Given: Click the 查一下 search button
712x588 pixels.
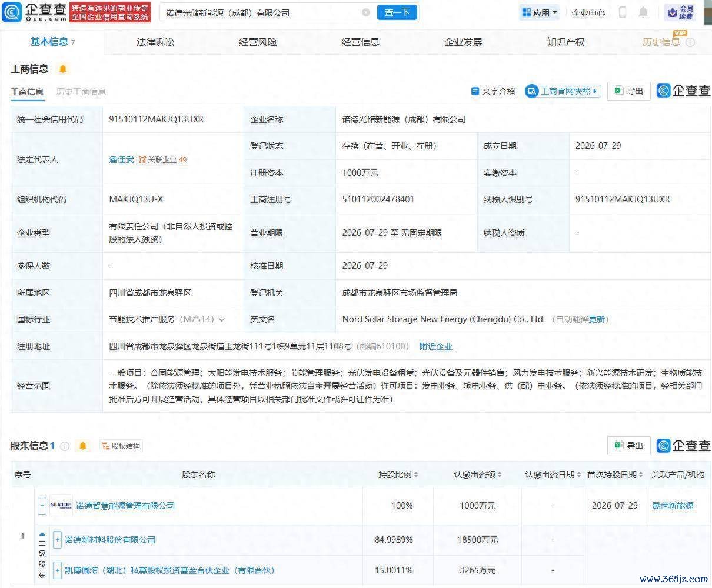Looking at the screenshot, I should pyautogui.click(x=397, y=12).
